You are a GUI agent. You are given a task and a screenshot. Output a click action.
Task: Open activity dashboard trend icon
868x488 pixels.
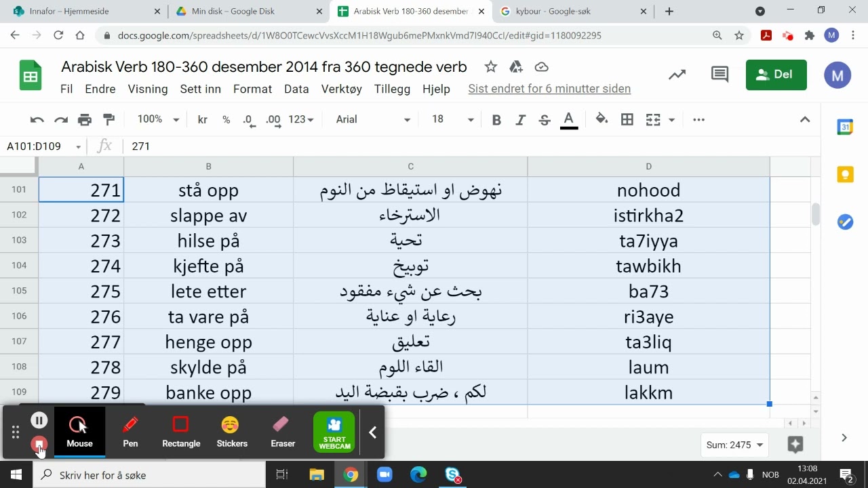[677, 75]
